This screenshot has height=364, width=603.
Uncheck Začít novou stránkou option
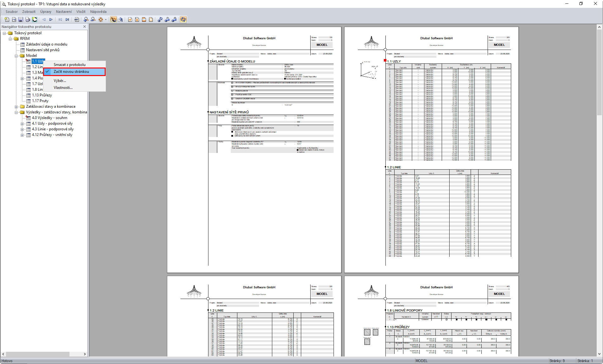(74, 72)
